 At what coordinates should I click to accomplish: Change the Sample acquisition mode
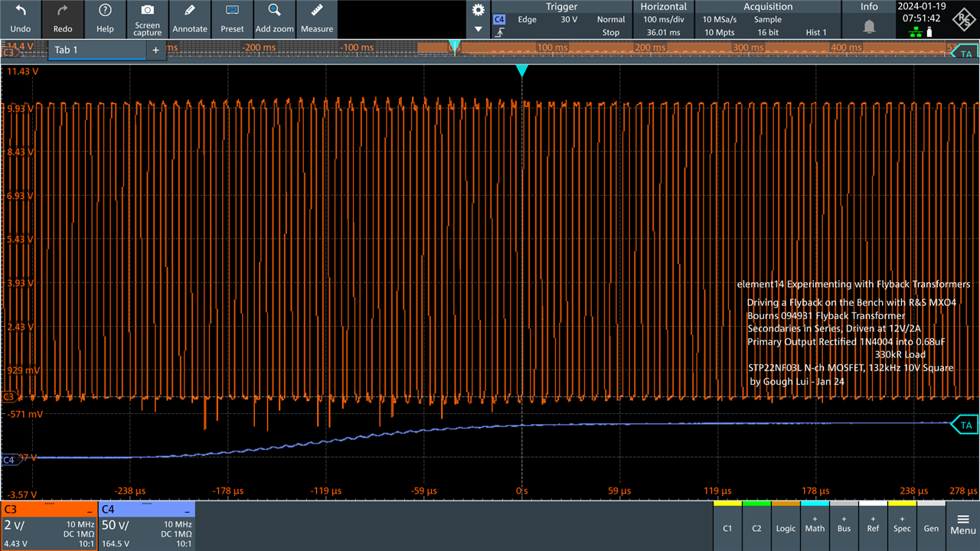768,20
